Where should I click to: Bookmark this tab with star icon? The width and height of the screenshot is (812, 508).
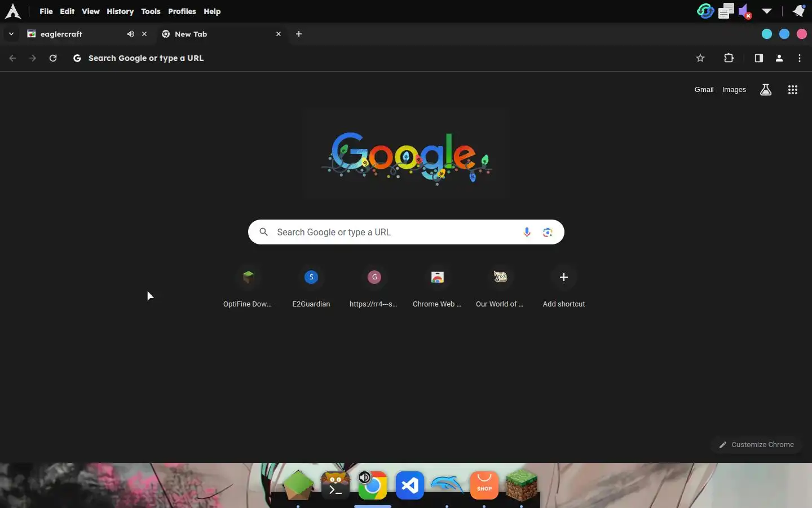click(700, 58)
